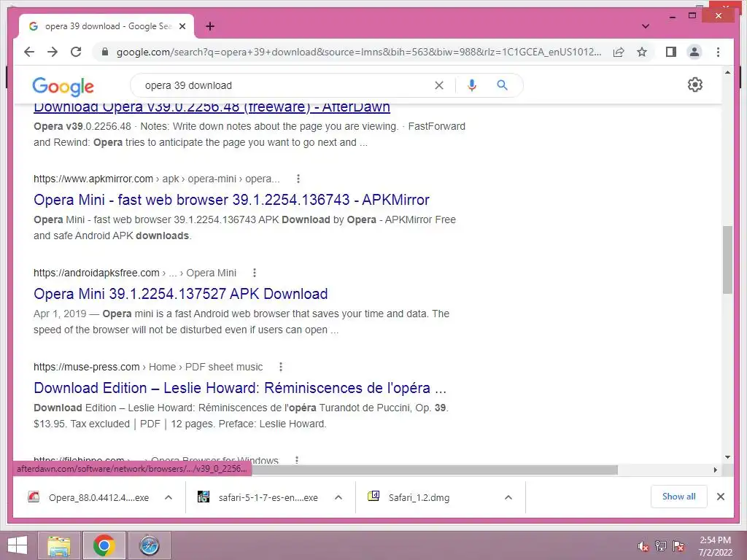Open the Windows Start menu
The image size is (747, 560).
pyautogui.click(x=18, y=545)
